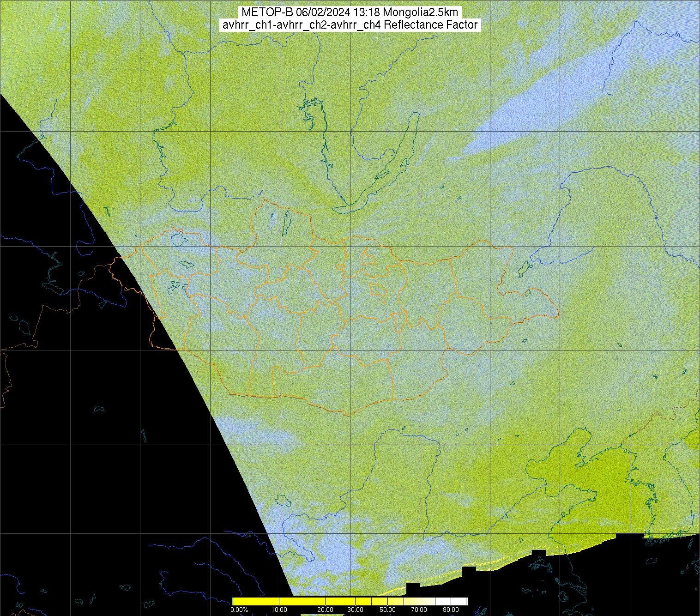
Task: Click the reflectance color scale bar
Action: pos(350,601)
